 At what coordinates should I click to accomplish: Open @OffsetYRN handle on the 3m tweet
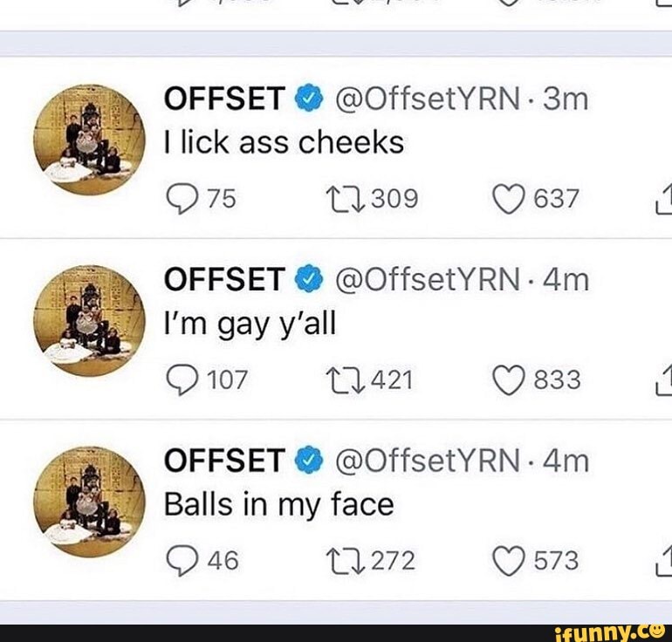pos(428,99)
